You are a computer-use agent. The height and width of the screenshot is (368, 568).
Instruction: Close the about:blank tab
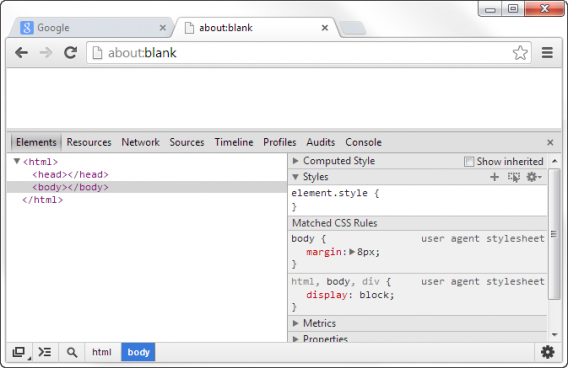point(325,28)
